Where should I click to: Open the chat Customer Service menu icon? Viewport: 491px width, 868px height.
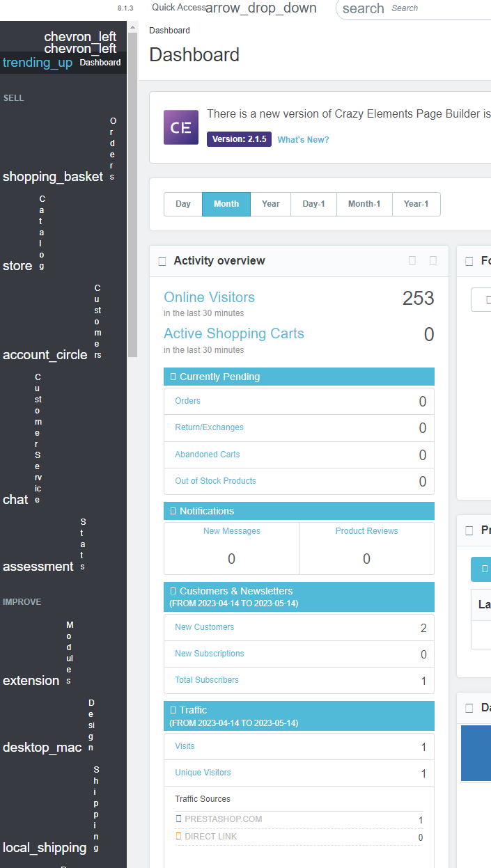15,500
